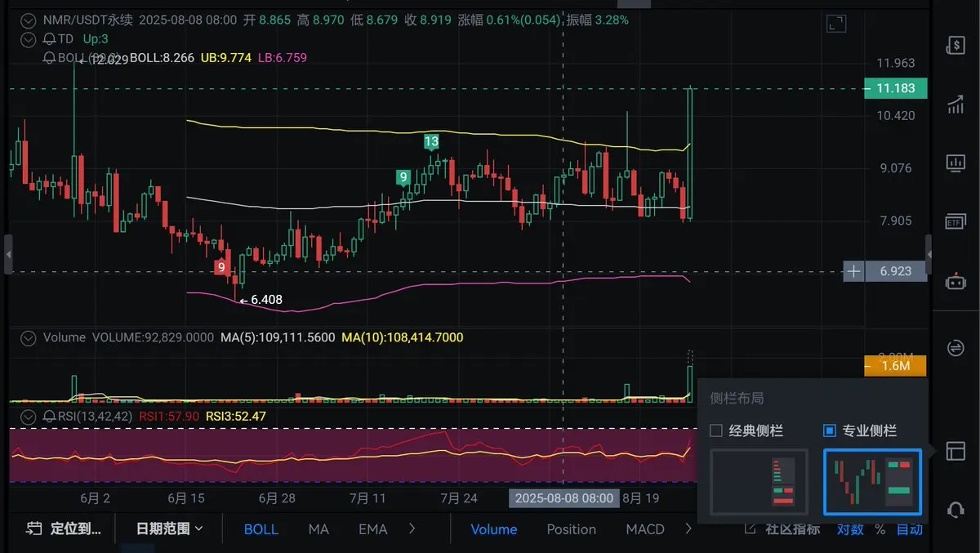Click the sidebar layout icon

click(955, 451)
